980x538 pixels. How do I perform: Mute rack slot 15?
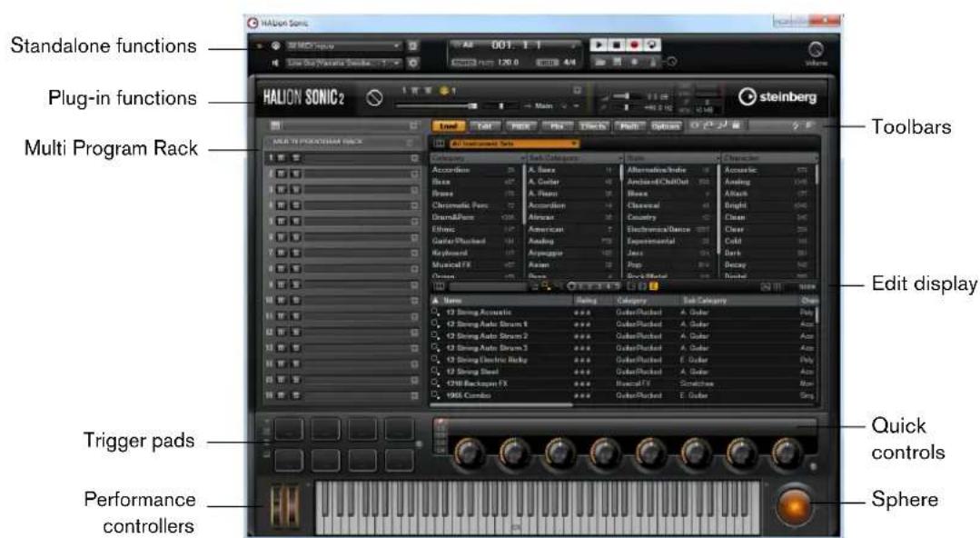click(x=282, y=381)
